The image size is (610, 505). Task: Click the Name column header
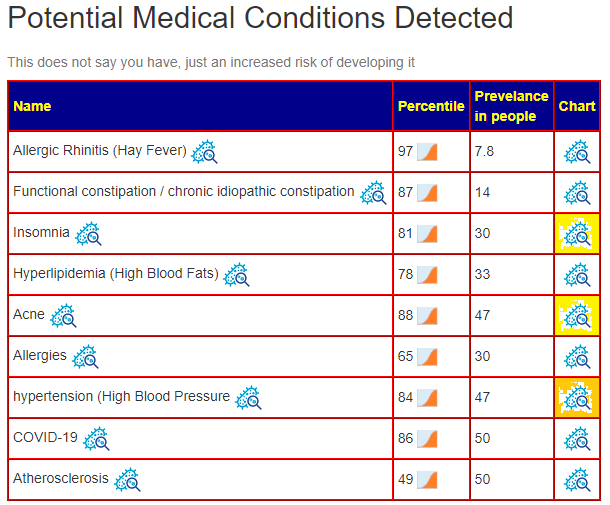(32, 106)
